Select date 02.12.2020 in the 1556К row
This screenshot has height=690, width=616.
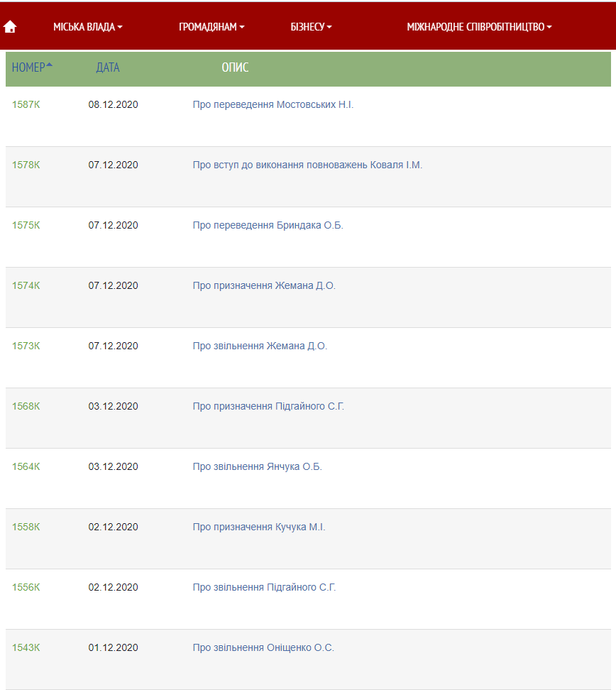pyautogui.click(x=113, y=587)
